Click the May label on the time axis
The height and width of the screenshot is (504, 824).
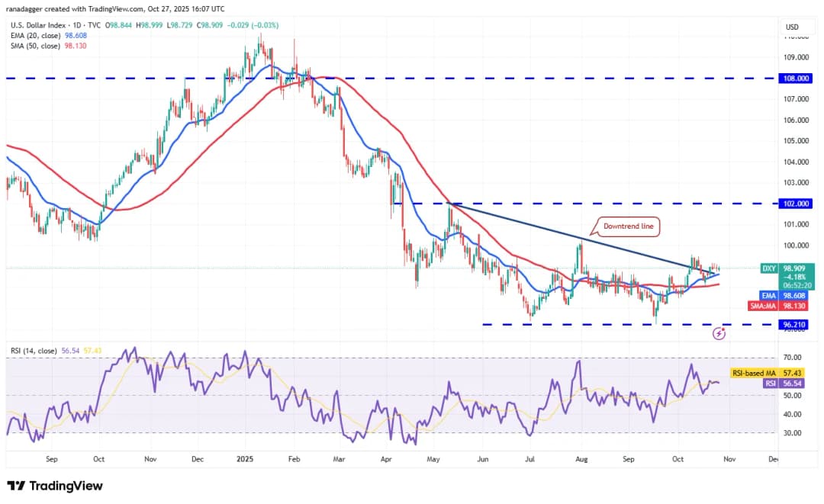click(x=435, y=460)
